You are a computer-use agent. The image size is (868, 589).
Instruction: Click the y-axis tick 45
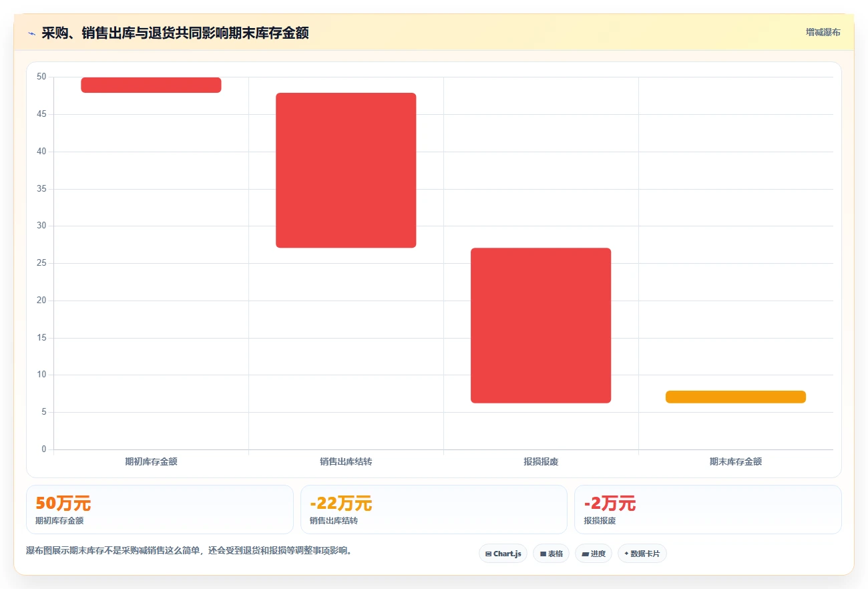[x=41, y=114]
